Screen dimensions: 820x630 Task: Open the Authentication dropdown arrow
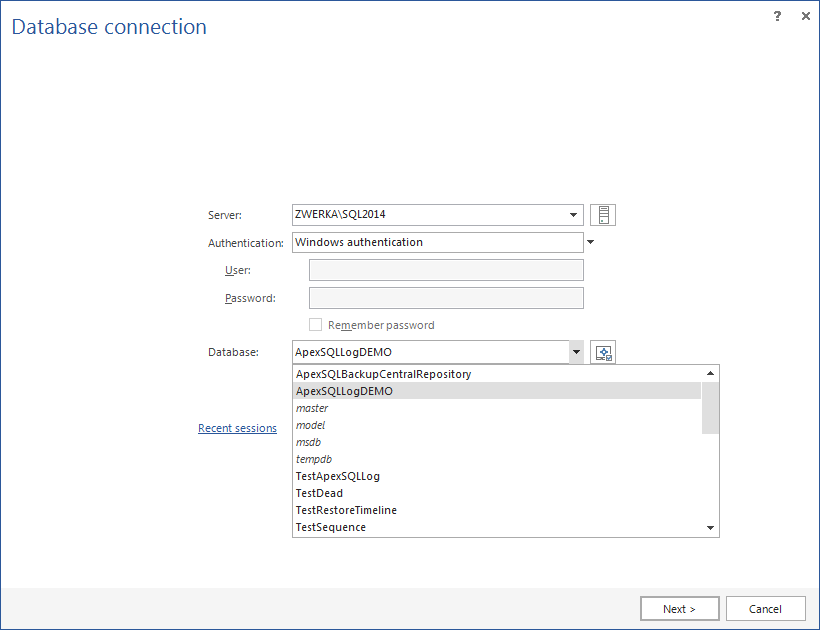tap(590, 242)
